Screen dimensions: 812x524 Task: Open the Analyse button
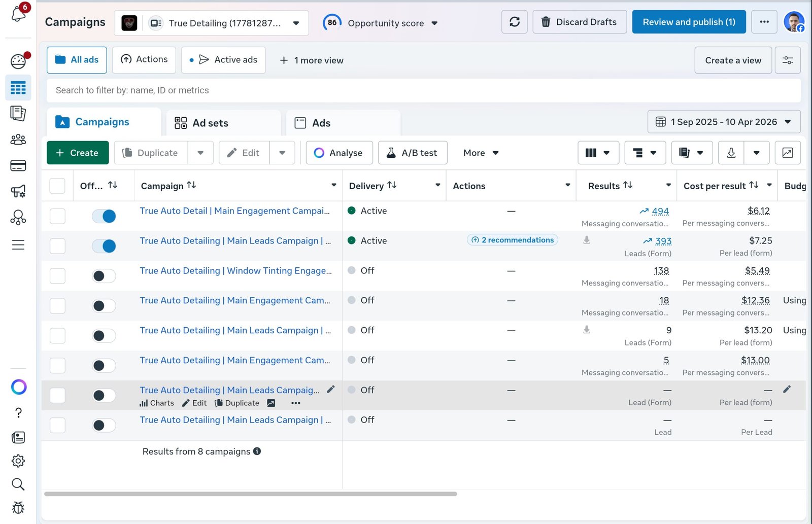click(339, 153)
